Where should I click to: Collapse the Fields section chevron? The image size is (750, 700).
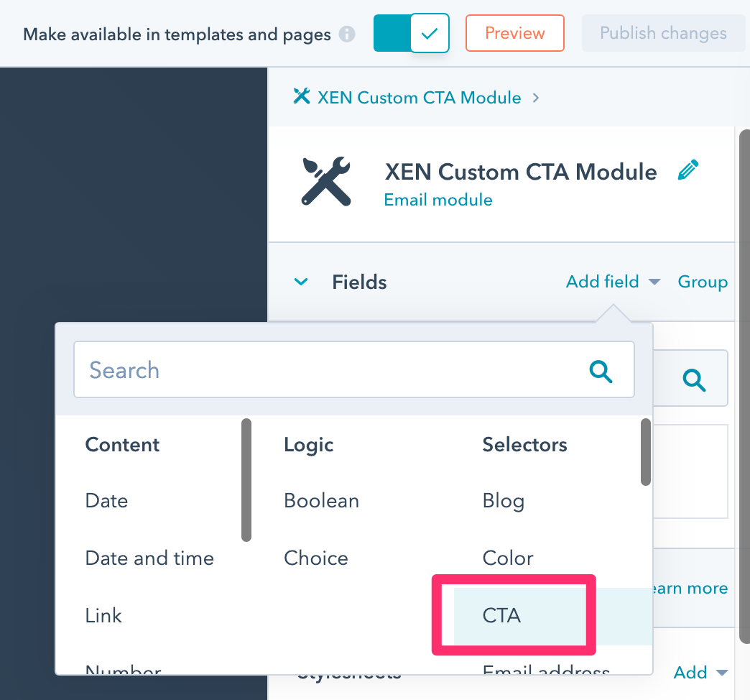301,281
